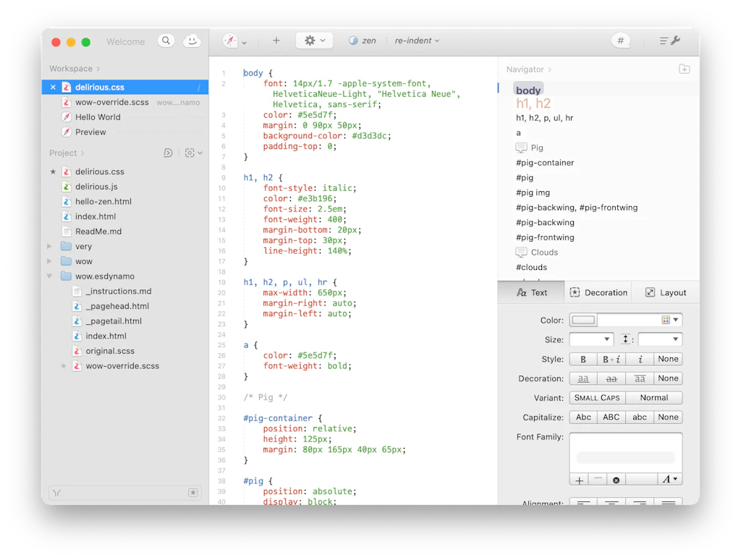Screen dimensions: 741x560
Task: Set Variant to Small Caps
Action: click(597, 398)
